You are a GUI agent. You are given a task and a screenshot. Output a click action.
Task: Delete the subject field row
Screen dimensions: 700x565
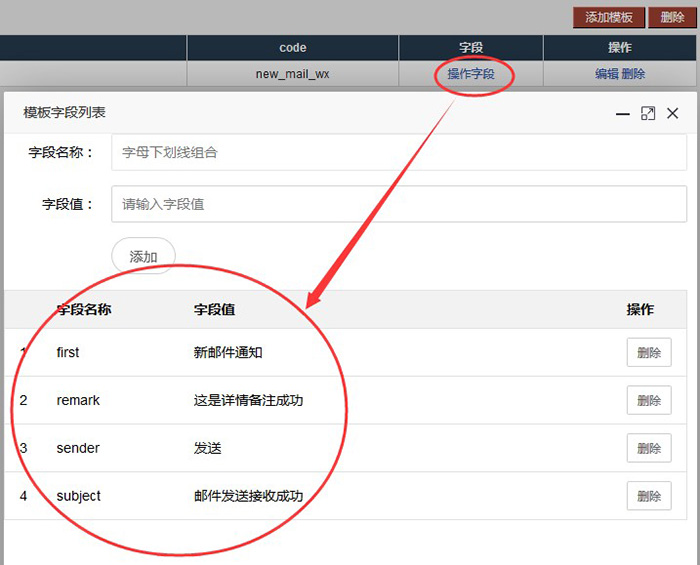click(x=649, y=496)
